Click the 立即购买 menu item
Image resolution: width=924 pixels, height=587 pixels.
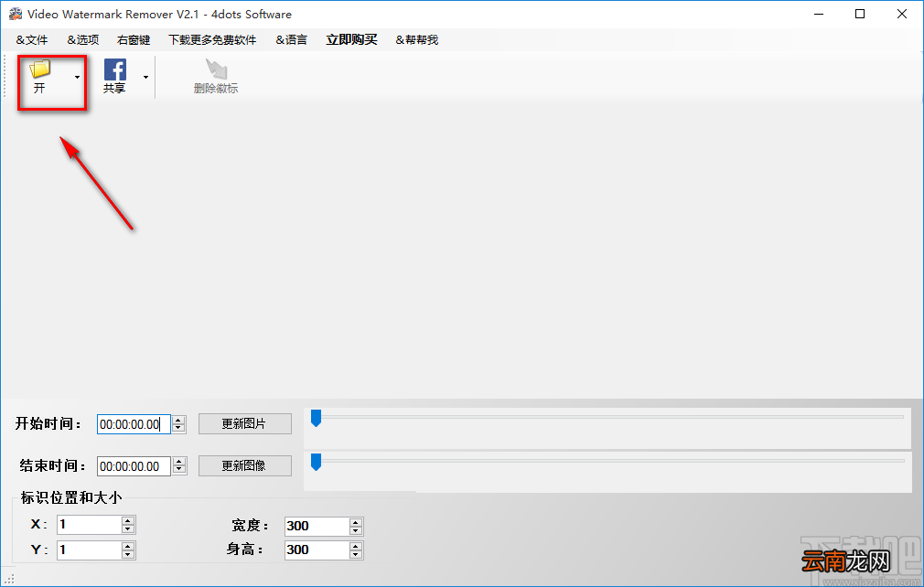352,40
